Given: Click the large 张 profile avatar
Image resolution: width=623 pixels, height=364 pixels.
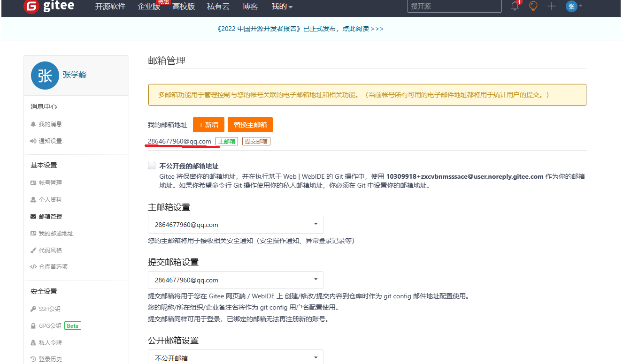Looking at the screenshot, I should pos(45,75).
